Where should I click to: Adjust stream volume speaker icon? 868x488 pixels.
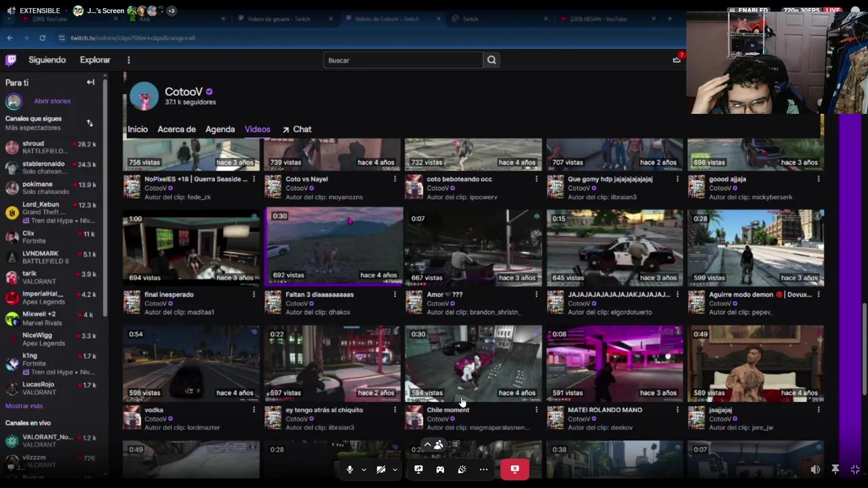pyautogui.click(x=815, y=469)
